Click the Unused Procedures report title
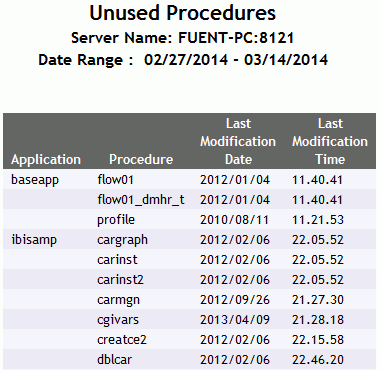Image resolution: width=380 pixels, height=370 pixels. [x=183, y=13]
